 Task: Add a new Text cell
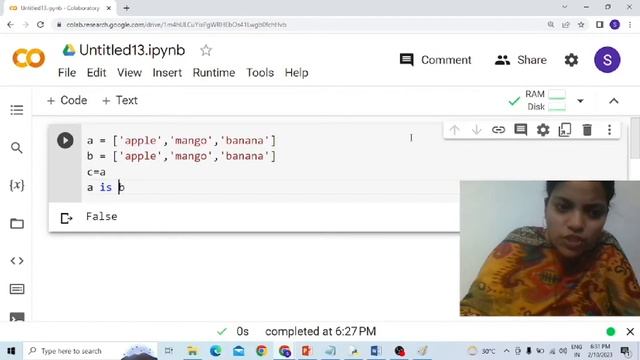point(120,100)
